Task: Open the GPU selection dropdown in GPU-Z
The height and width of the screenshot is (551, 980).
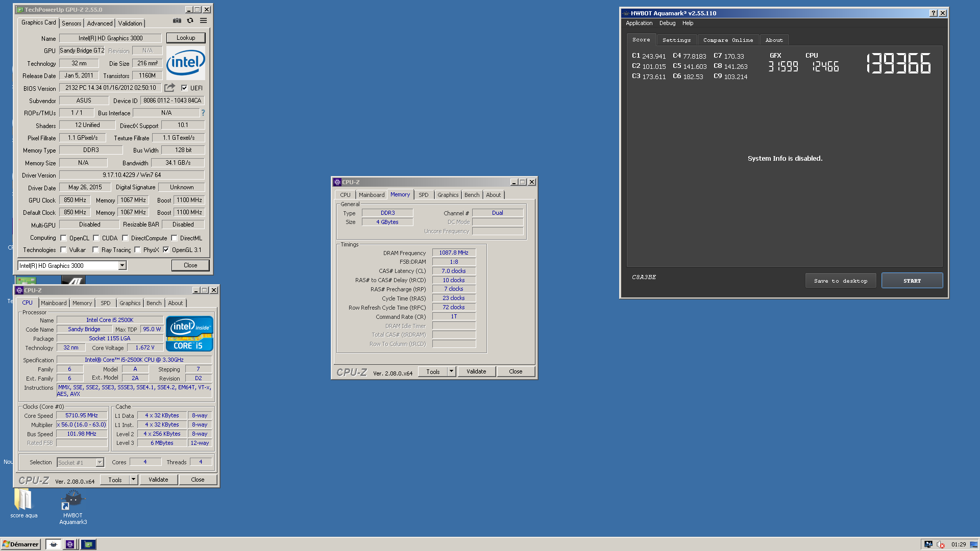Action: pos(122,265)
